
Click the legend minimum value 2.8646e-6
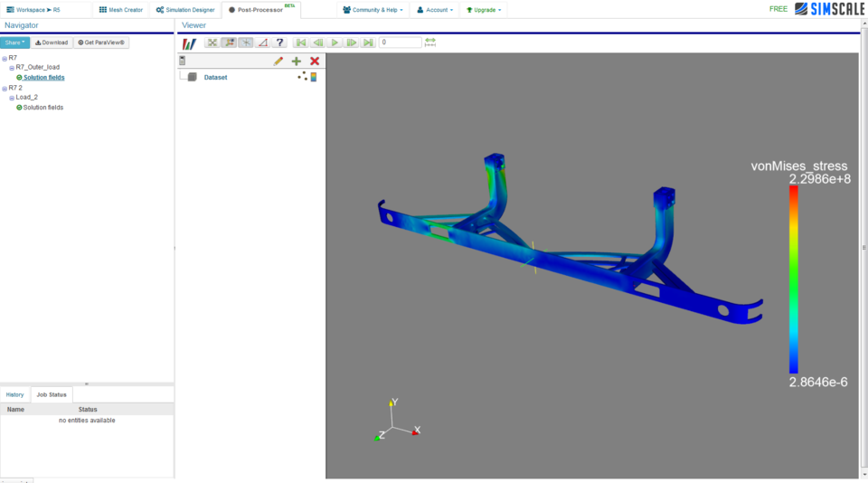point(818,382)
